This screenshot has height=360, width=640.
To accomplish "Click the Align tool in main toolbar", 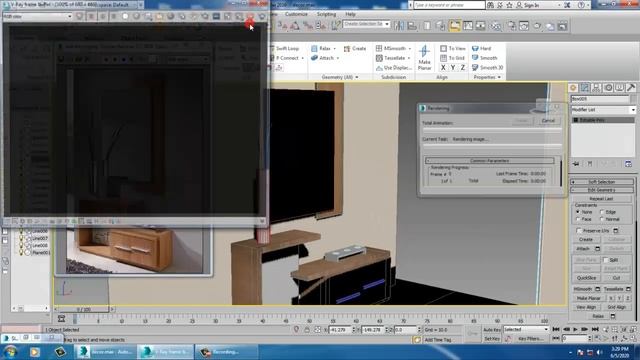I will (x=412, y=26).
